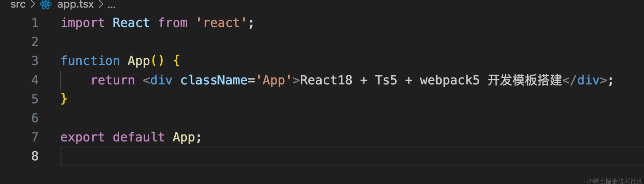
Task: Click the App function name on line 3
Action: point(139,61)
